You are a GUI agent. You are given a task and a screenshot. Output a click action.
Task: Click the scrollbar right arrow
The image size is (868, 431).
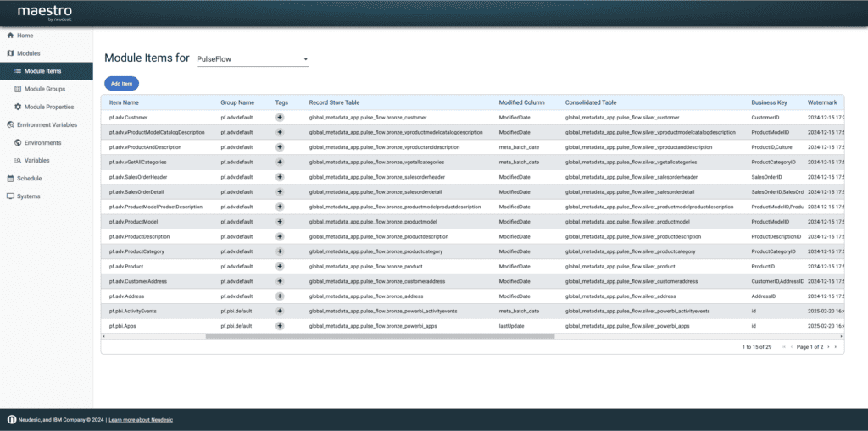click(842, 336)
